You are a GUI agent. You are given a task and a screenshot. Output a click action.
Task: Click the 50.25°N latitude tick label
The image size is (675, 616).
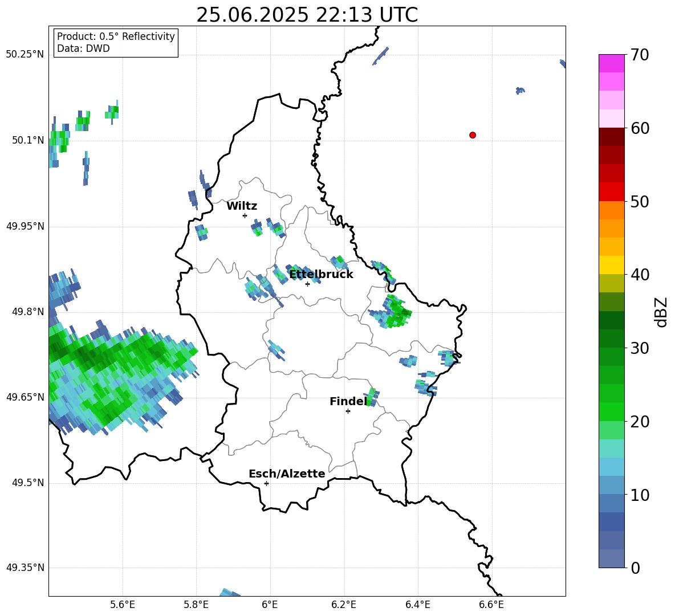[x=25, y=55]
